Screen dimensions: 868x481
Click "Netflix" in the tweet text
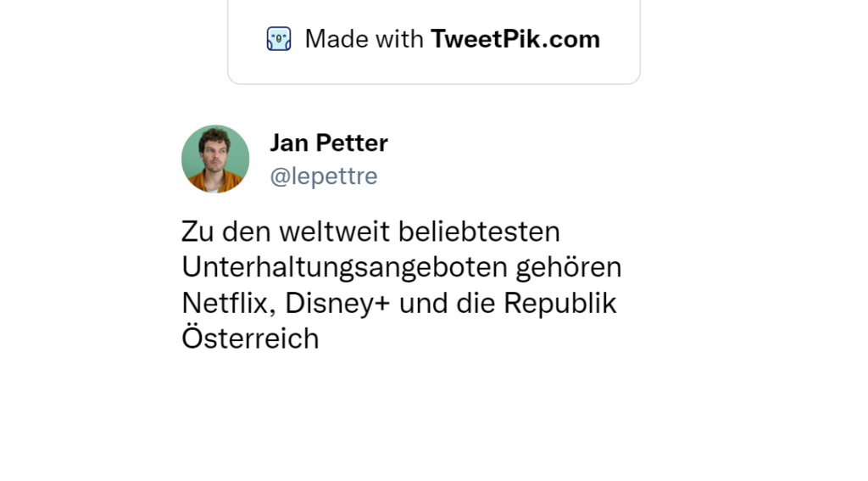(226, 303)
